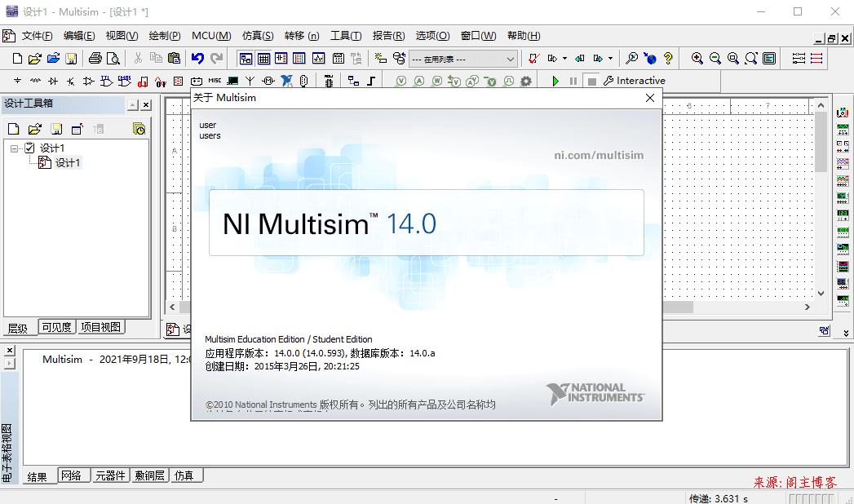
Task: Open the 在用列表 in-use list dropdown
Action: click(x=463, y=59)
